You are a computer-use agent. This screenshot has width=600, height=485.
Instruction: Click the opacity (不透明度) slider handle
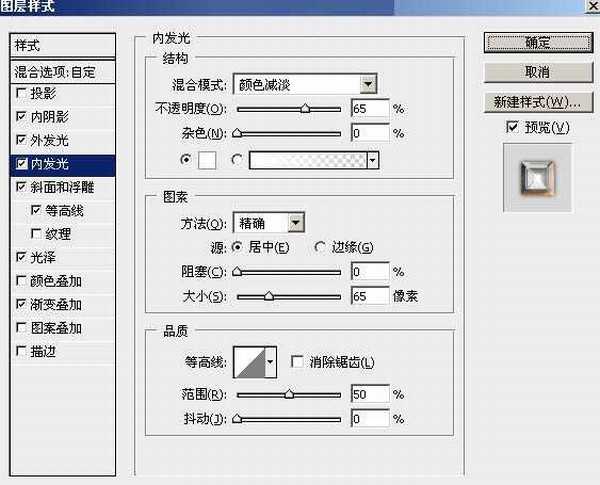[305, 108]
